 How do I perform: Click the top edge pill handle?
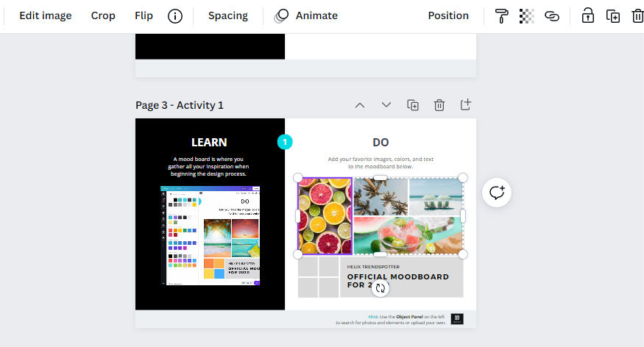coord(381,178)
